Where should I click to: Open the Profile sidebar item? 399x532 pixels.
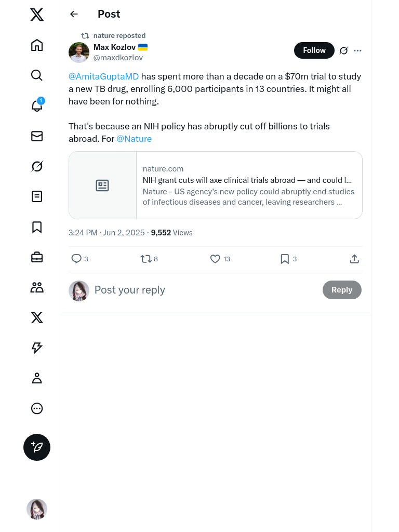point(37,378)
